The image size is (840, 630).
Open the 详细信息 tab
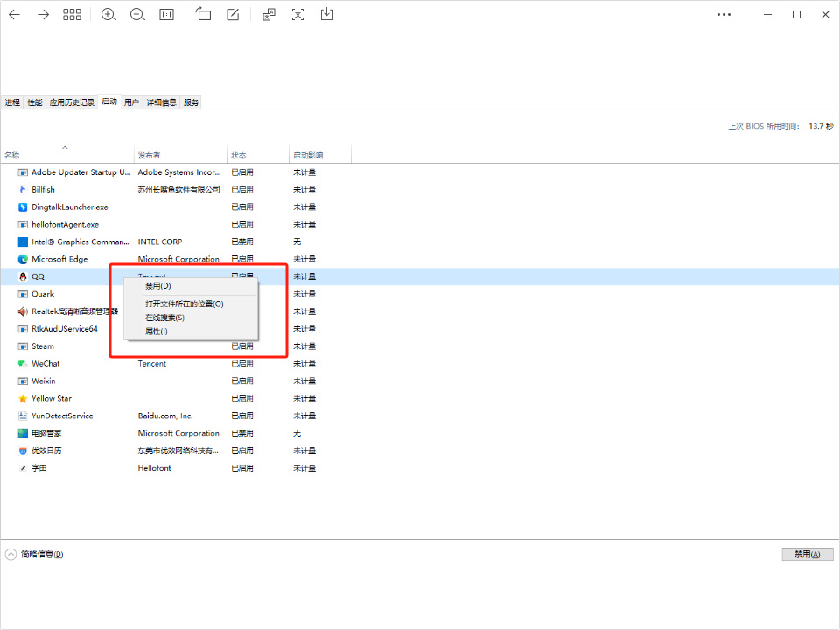click(161, 102)
